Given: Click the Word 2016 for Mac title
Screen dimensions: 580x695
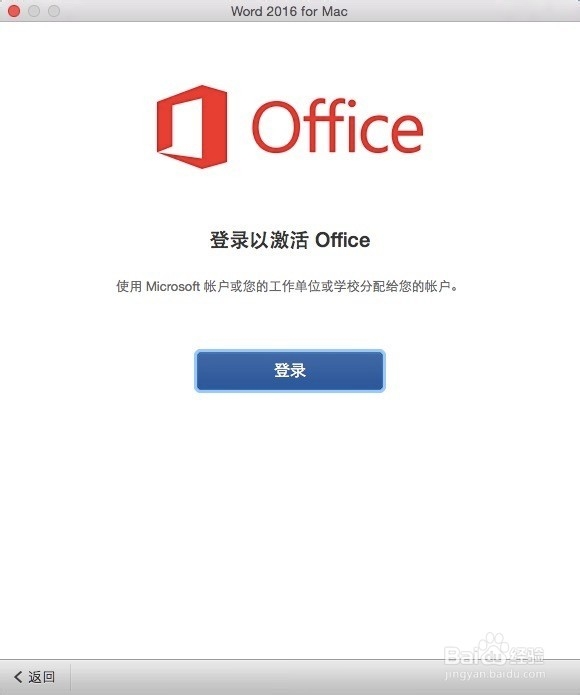Looking at the screenshot, I should [x=289, y=11].
